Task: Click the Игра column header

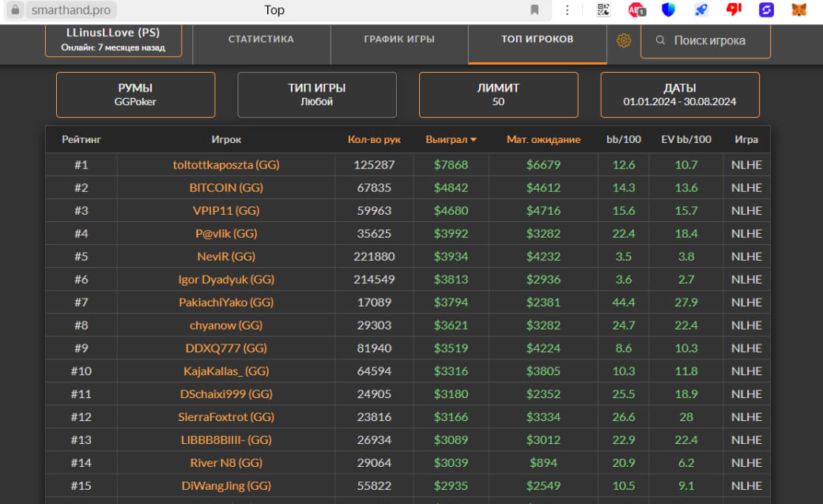Action: point(746,140)
